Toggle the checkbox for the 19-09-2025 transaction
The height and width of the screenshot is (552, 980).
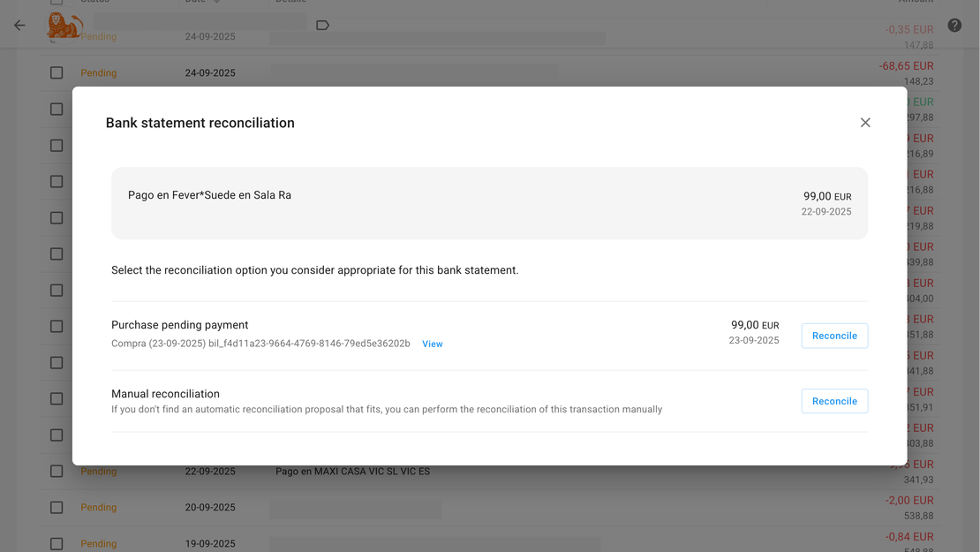57,544
